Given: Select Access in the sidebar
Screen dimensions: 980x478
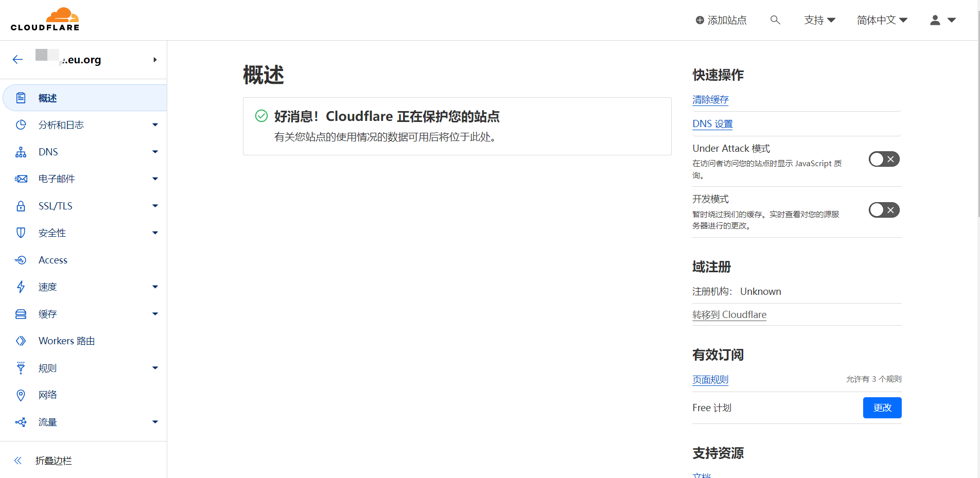Looking at the screenshot, I should (x=53, y=260).
